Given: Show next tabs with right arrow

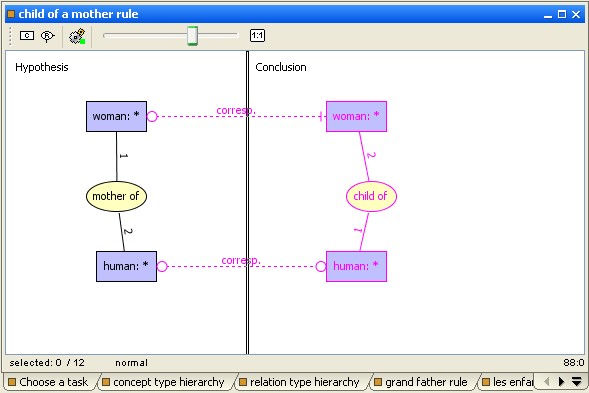Looking at the screenshot, I should click(562, 382).
